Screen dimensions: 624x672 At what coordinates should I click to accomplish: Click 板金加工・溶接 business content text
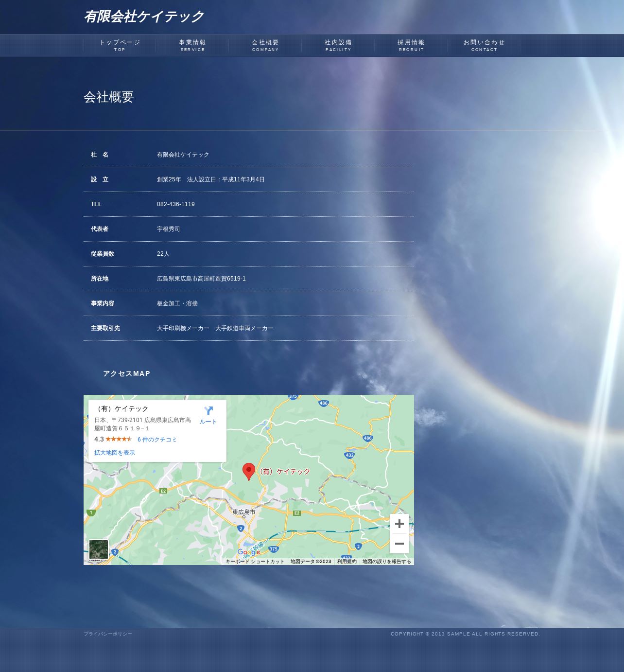(x=177, y=303)
